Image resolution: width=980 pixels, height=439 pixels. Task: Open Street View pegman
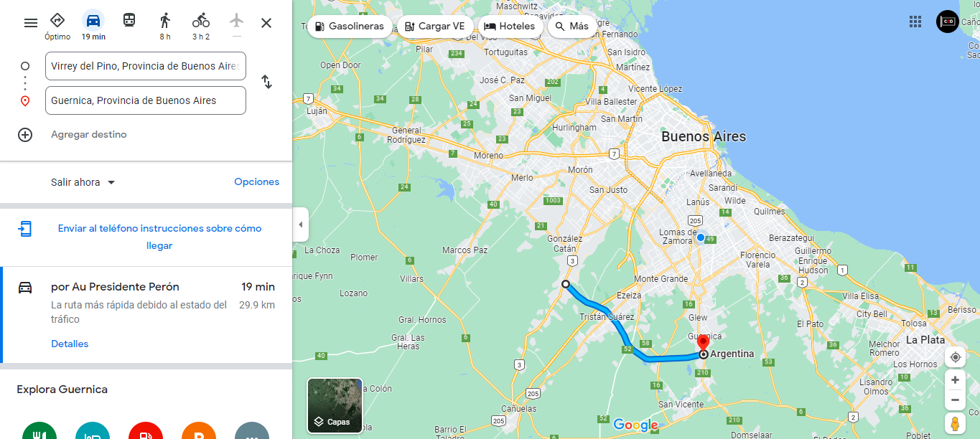point(955,423)
